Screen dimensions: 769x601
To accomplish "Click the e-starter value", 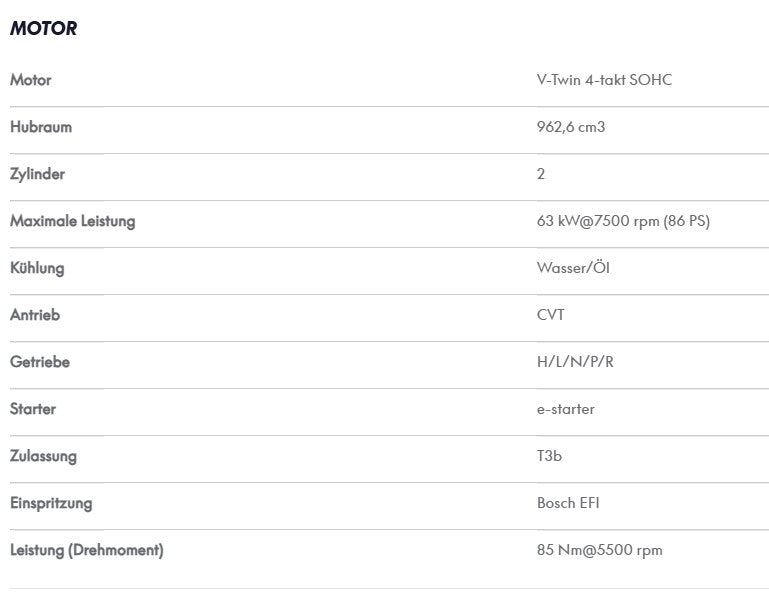I will [566, 409].
